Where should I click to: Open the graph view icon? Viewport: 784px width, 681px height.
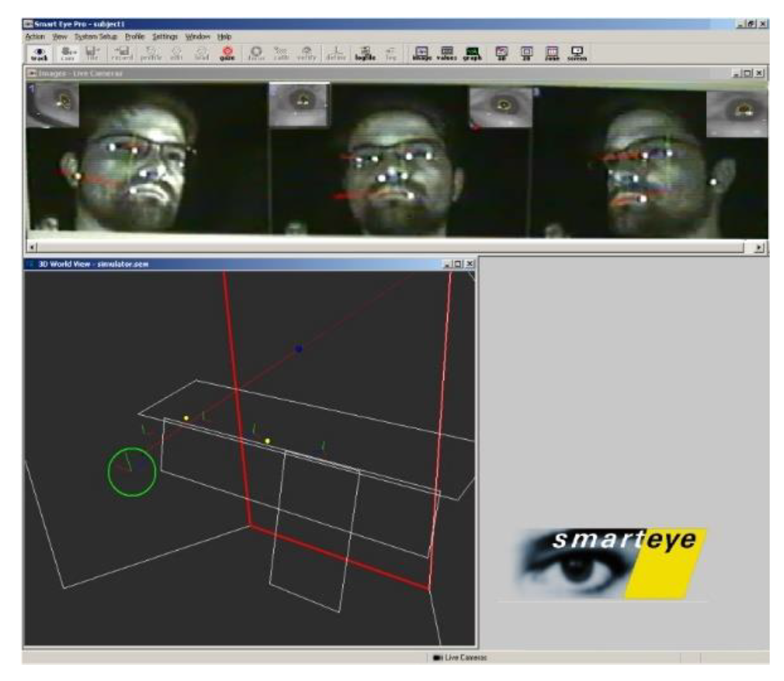coord(472,54)
